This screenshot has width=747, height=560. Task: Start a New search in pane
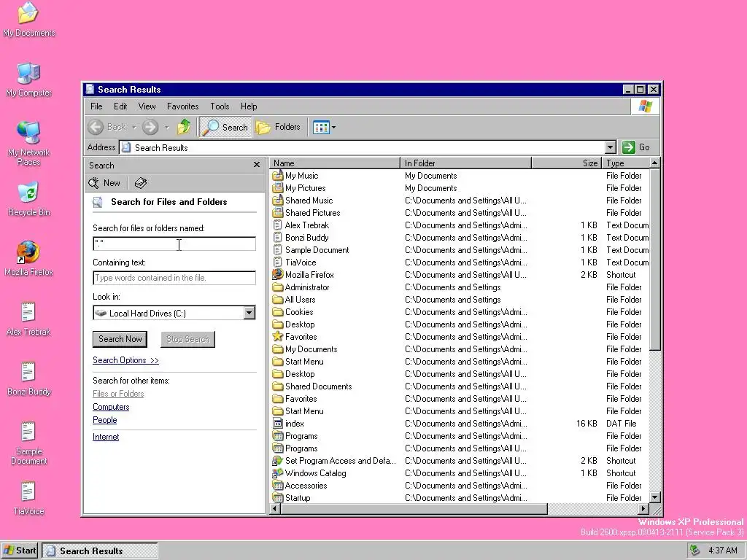[x=105, y=183]
